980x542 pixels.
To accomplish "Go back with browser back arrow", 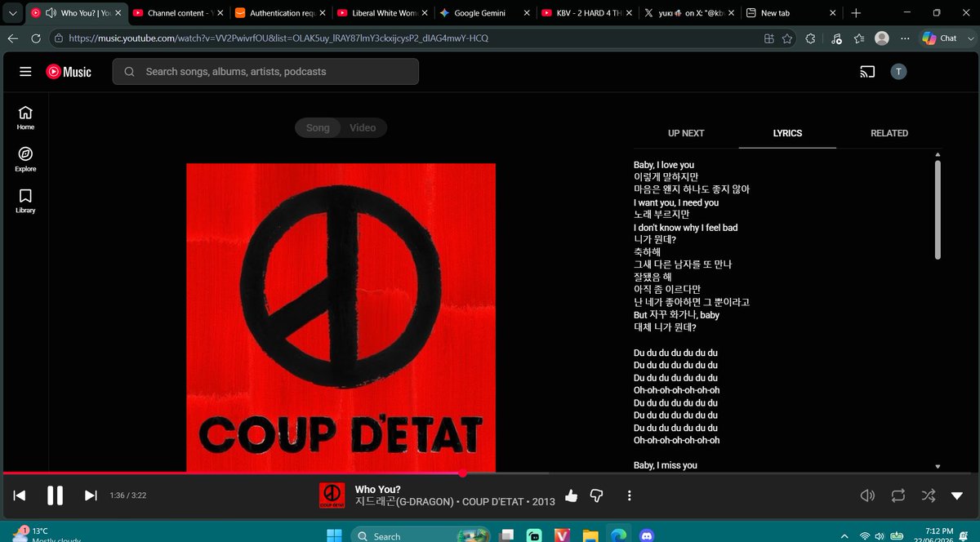I will point(13,38).
